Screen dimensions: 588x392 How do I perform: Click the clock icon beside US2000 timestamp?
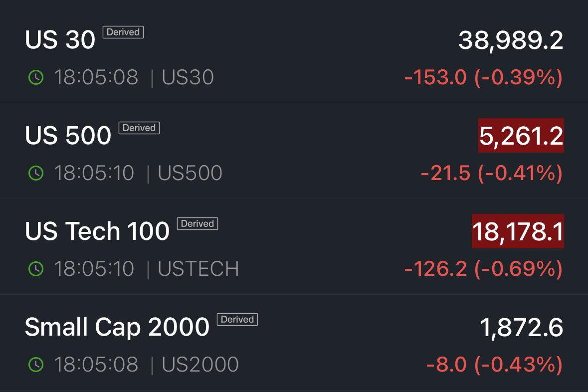(35, 365)
